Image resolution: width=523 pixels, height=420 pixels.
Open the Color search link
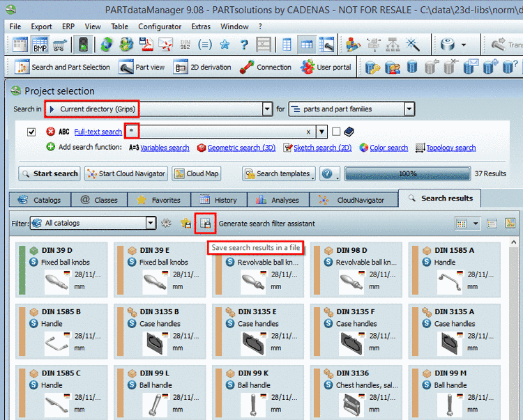(x=389, y=148)
